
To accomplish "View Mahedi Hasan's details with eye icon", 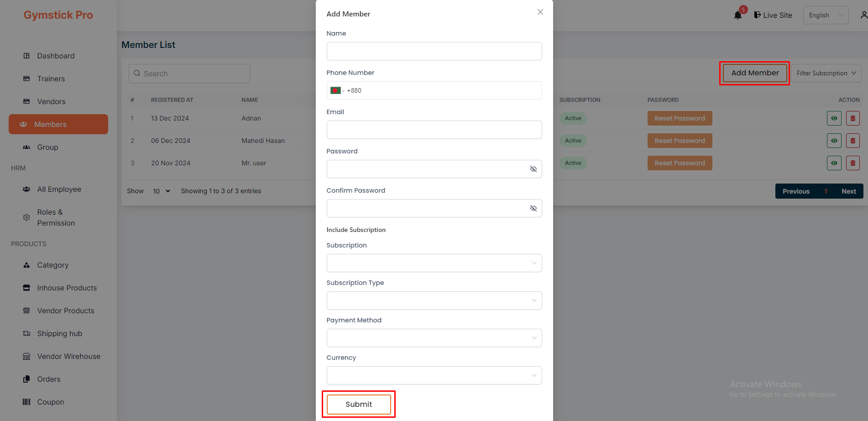I will point(834,141).
